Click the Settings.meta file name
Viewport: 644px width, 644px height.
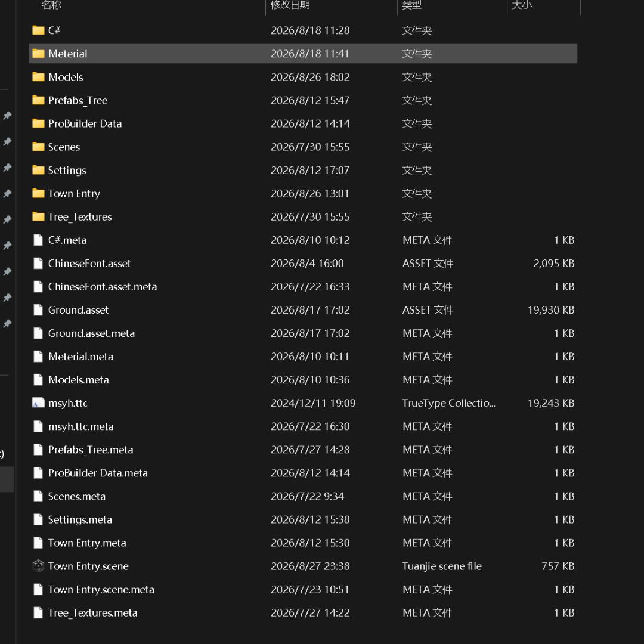tap(80, 519)
